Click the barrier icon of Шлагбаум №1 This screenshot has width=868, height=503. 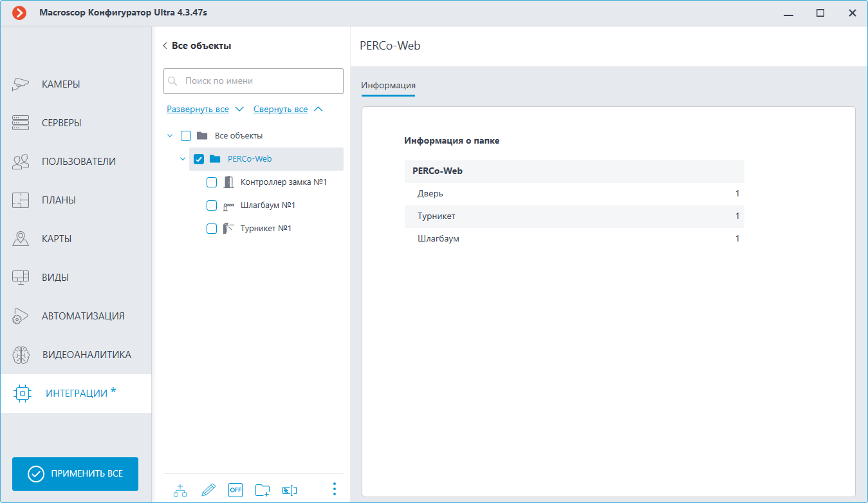229,206
